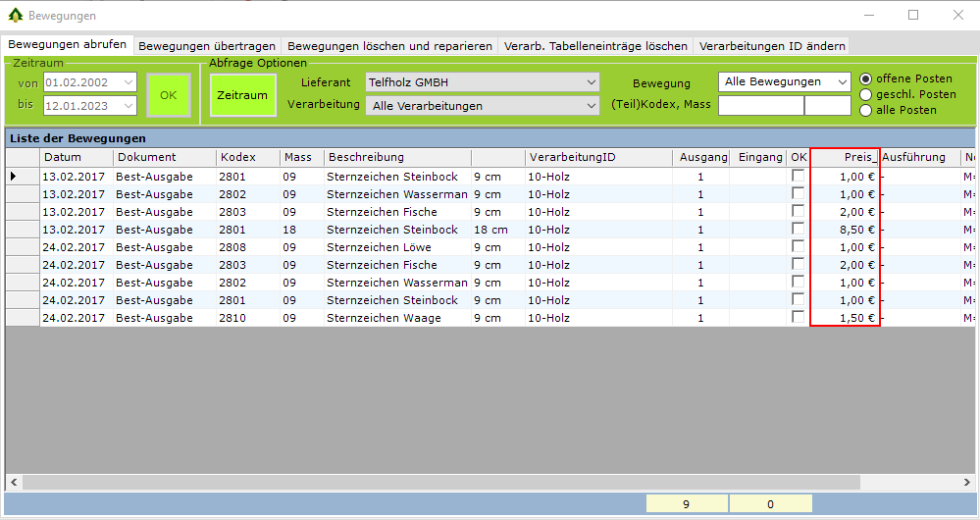
Task: Select the 'geschl. Posten' radio button
Action: pos(865,94)
